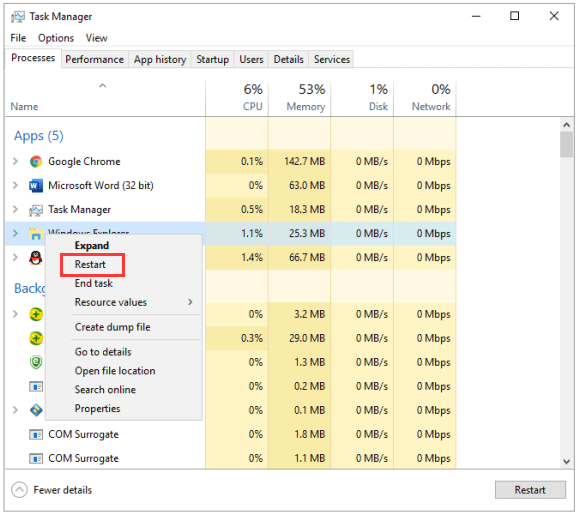Click the blue diamond process icon
This screenshot has width=579, height=515.
tap(36, 410)
